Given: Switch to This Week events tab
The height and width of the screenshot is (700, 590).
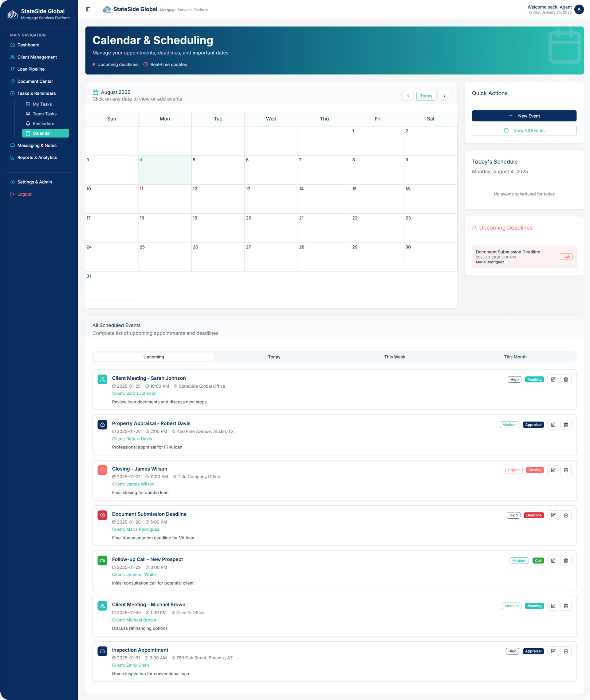Looking at the screenshot, I should tap(394, 357).
